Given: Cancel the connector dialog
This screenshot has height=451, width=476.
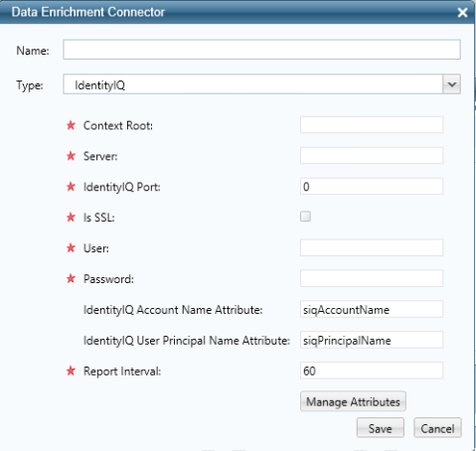Looking at the screenshot, I should point(437,428).
